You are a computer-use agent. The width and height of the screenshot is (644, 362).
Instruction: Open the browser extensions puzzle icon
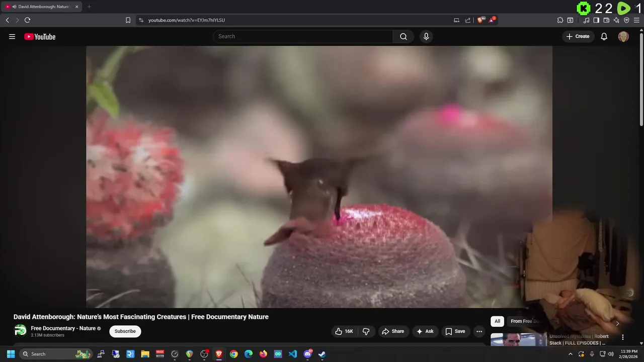[560, 20]
